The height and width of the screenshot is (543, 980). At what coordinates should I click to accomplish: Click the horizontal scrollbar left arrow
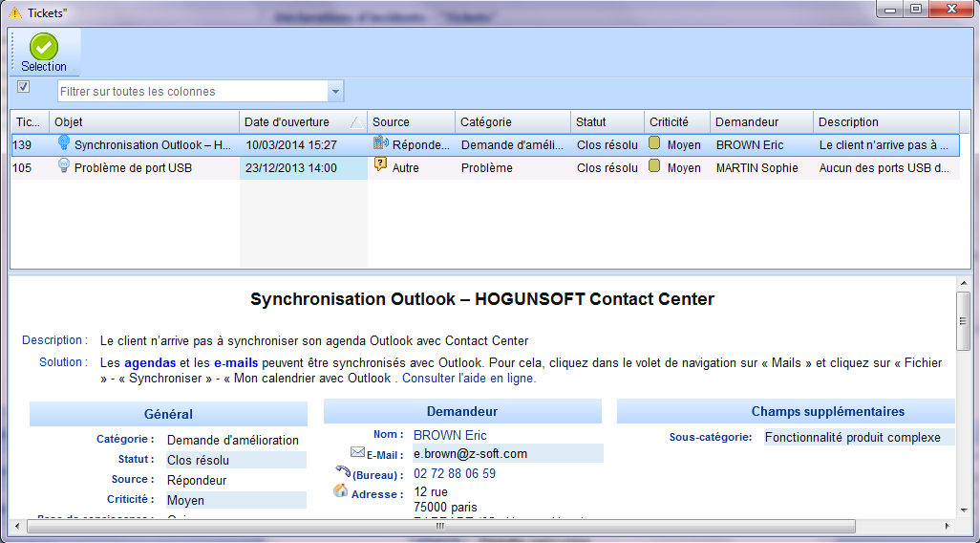pyautogui.click(x=17, y=526)
